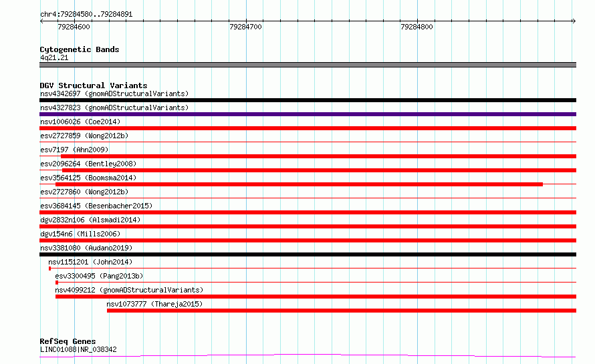This screenshot has height=364, width=595.
Task: Click the RefSeq Genes track title
Action: [68, 342]
